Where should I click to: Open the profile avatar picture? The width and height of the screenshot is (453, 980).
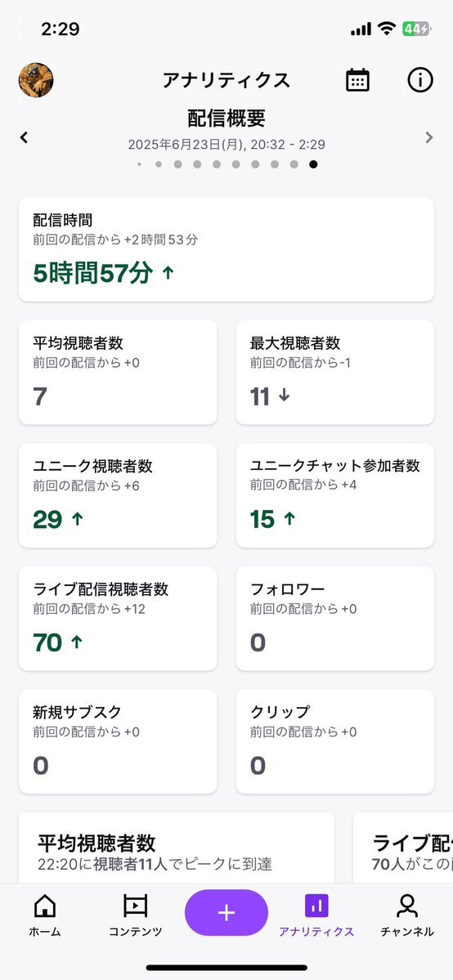coord(36,80)
